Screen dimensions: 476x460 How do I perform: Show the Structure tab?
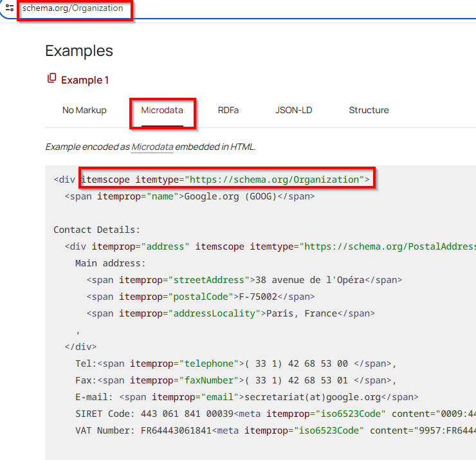point(369,110)
